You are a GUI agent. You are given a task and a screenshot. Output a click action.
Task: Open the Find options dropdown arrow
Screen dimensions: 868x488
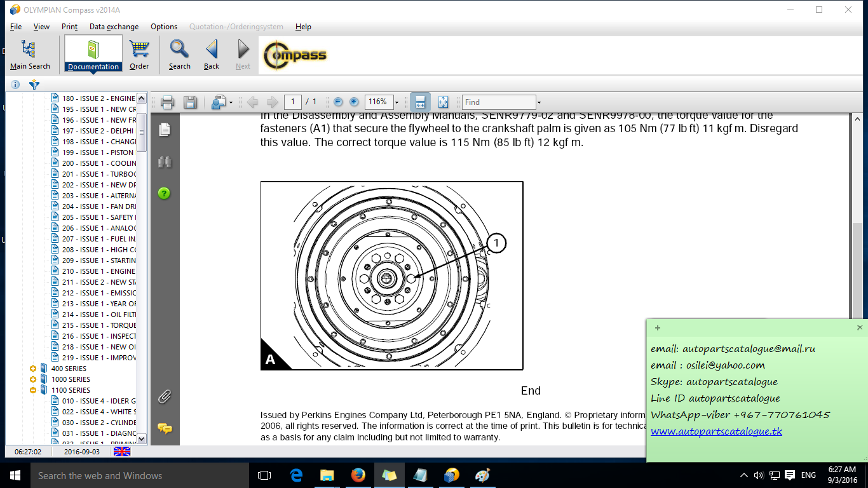539,102
